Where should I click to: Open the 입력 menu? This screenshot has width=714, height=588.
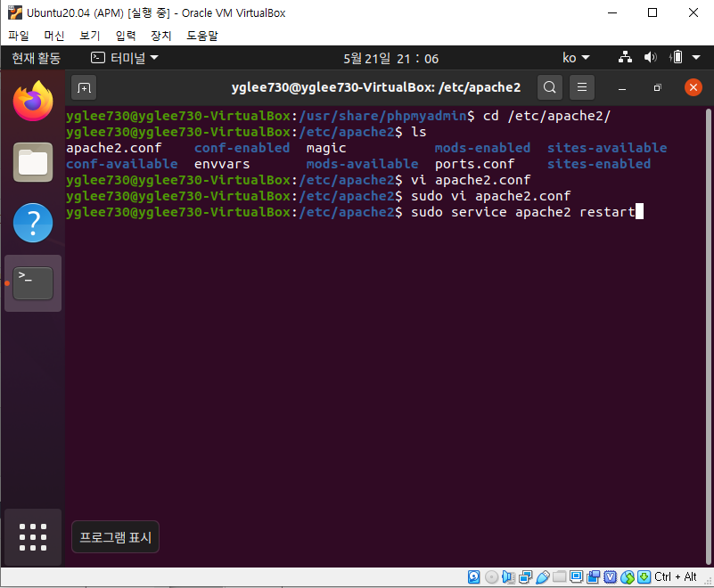click(126, 36)
